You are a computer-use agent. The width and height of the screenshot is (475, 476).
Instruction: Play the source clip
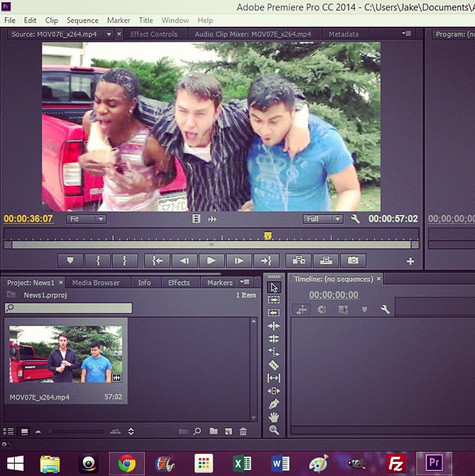tap(211, 260)
